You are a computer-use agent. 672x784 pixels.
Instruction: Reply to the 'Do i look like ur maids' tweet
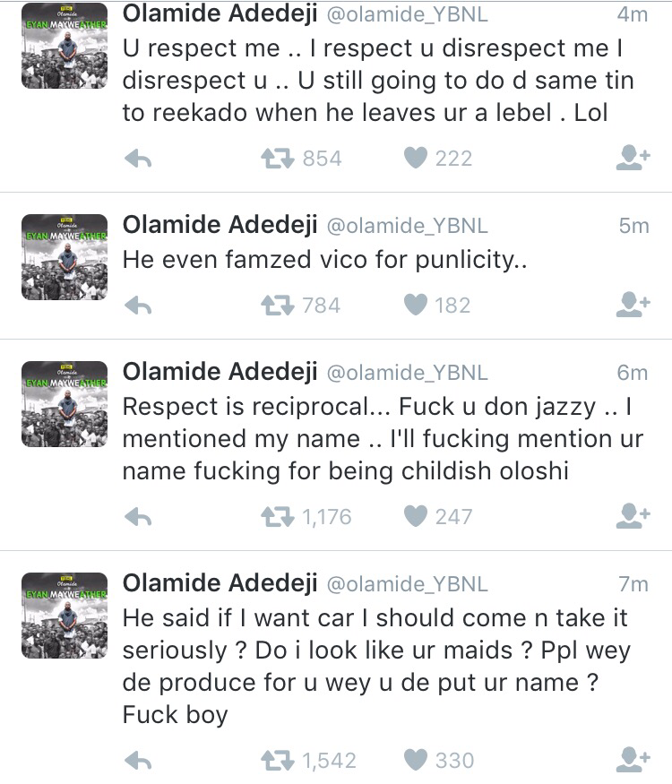point(137,761)
